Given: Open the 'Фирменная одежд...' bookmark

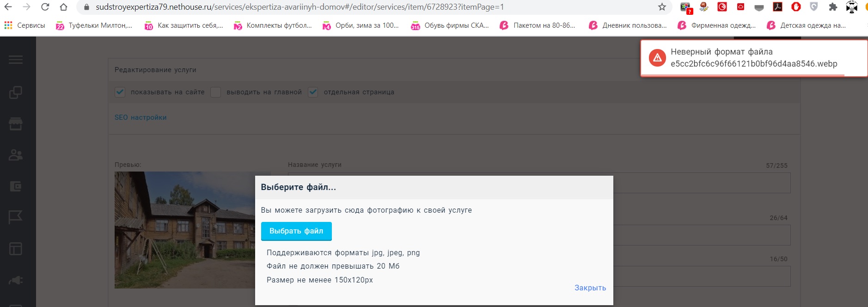Looking at the screenshot, I should (716, 25).
